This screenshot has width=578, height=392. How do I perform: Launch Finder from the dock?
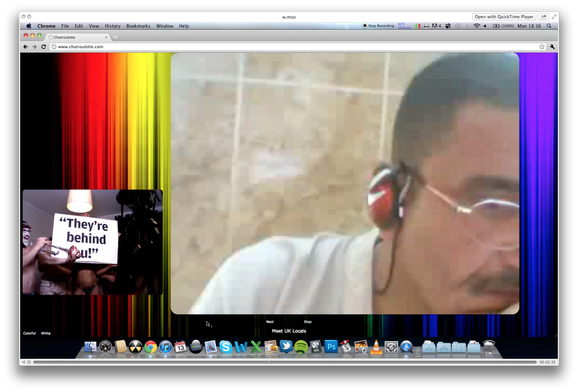pyautogui.click(x=90, y=347)
